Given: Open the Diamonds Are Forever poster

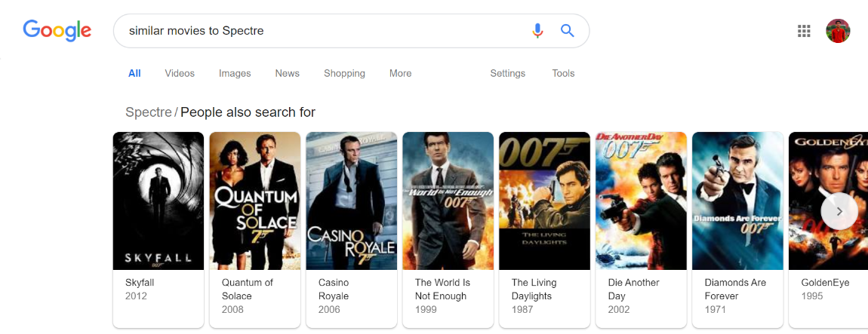Looking at the screenshot, I should (x=737, y=201).
